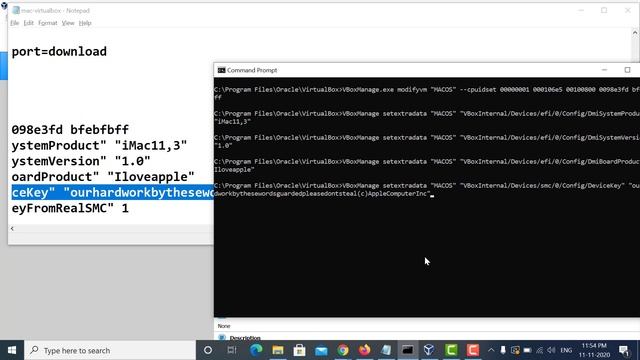
Task: Maximize the Command Prompt window
Action: [627, 70]
